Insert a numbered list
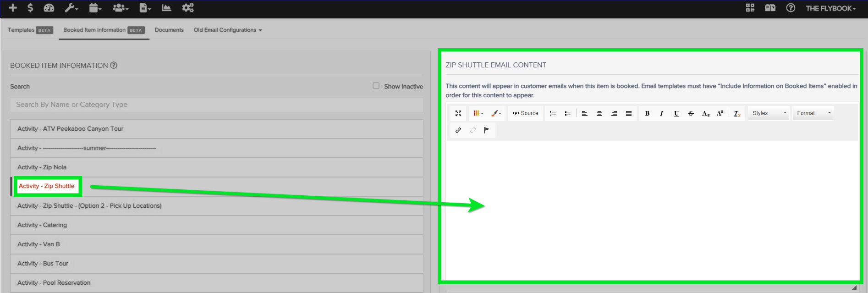 point(553,113)
